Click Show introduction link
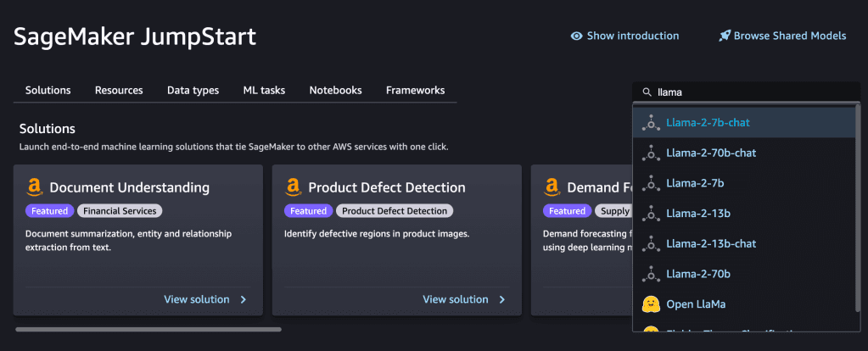Image resolution: width=868 pixels, height=351 pixels. [x=625, y=36]
